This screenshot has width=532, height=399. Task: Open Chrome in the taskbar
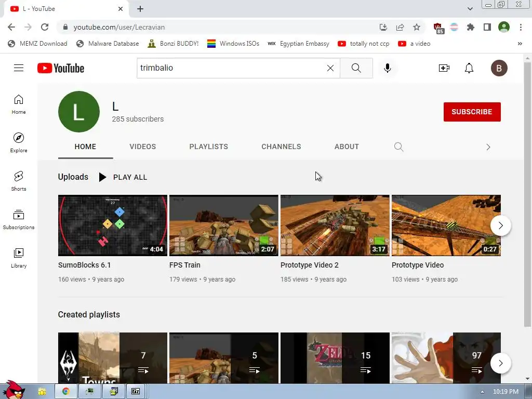[x=66, y=392]
